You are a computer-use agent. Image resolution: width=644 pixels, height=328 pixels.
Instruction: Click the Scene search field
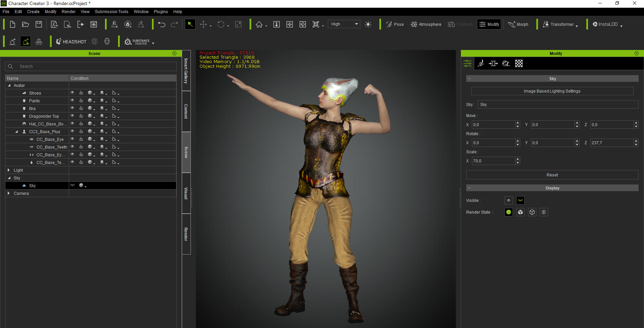pyautogui.click(x=91, y=66)
